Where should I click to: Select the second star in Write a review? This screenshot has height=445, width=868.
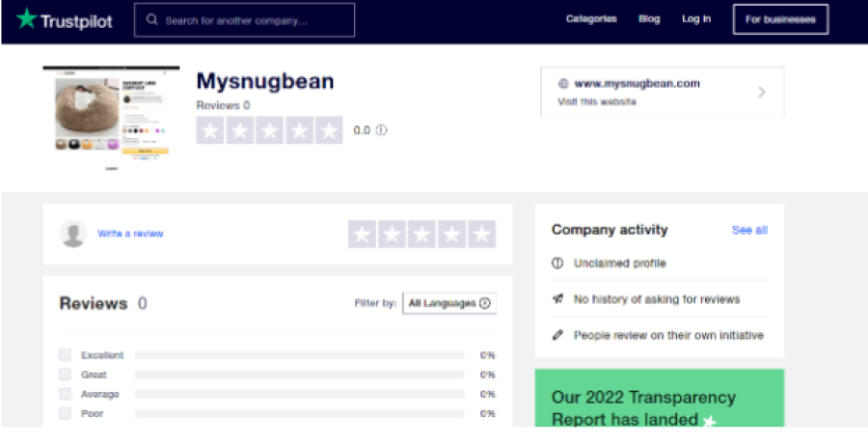point(392,234)
